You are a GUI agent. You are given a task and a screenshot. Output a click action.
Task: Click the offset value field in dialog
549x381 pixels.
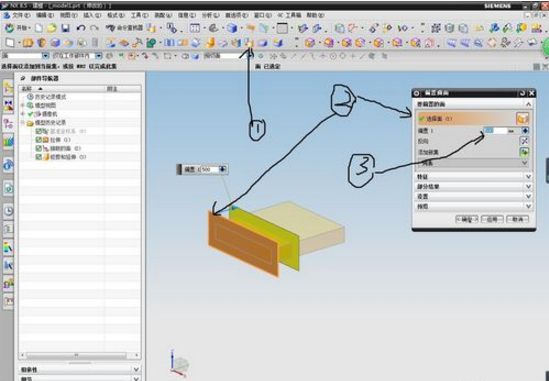click(x=495, y=131)
